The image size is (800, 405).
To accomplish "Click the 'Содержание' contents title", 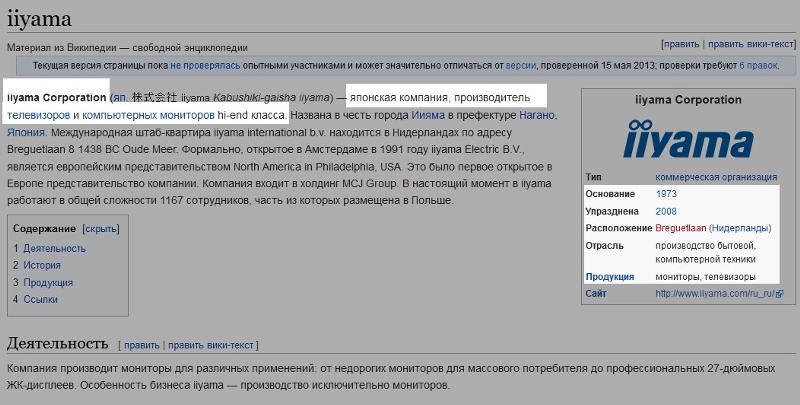I will (44, 229).
